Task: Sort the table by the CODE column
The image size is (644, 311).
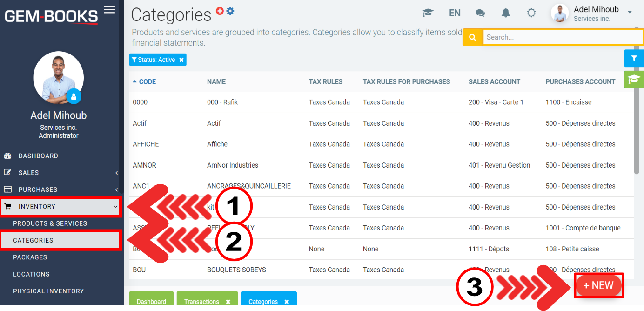Action: pyautogui.click(x=147, y=82)
